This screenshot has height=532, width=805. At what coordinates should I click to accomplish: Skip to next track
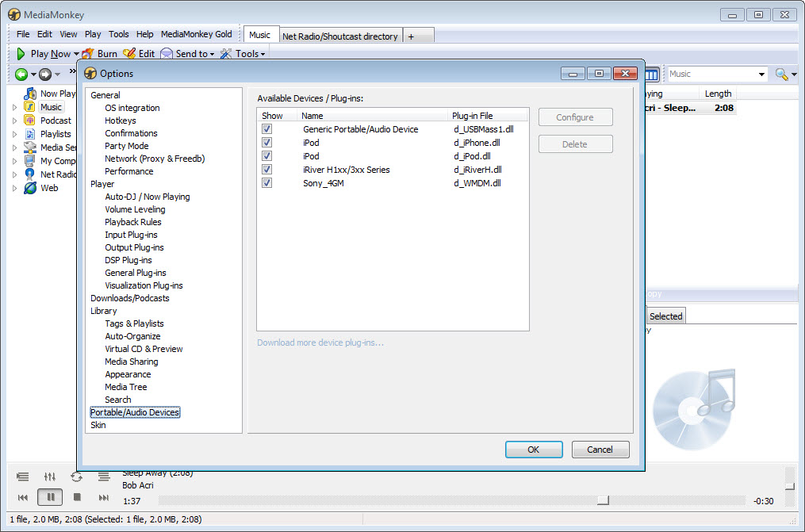pos(104,497)
